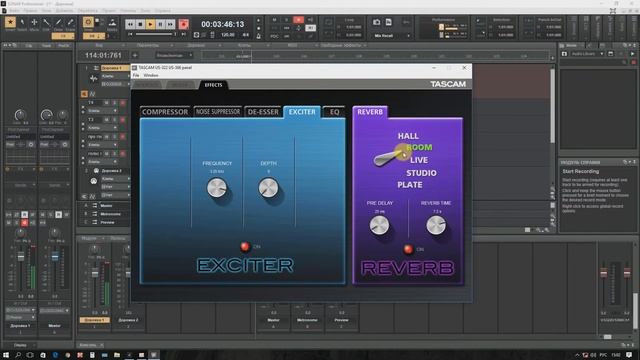The image size is (640, 360).
Task: Open the Window menu in TASCAM panel
Action: pos(151,76)
